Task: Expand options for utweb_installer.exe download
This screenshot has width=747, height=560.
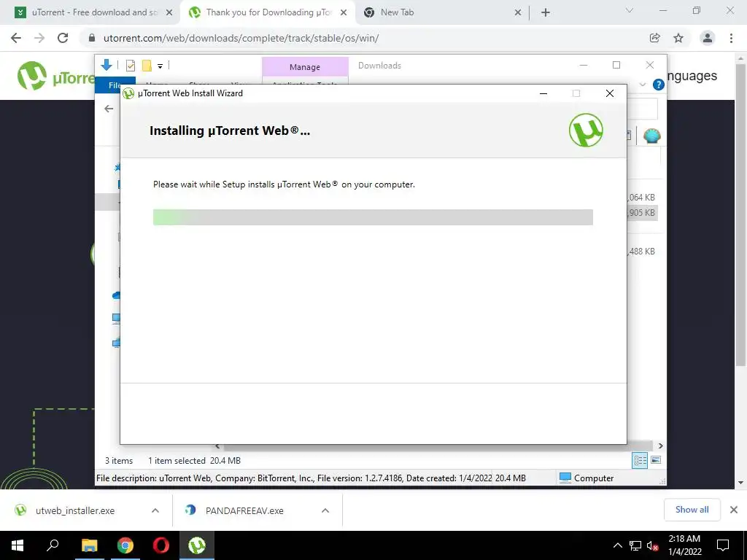Action: (x=155, y=510)
